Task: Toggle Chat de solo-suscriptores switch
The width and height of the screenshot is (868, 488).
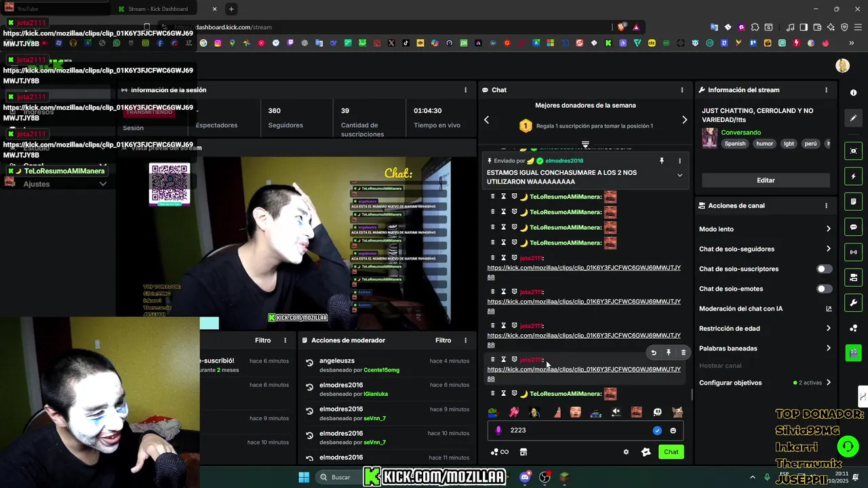Action: click(x=824, y=269)
